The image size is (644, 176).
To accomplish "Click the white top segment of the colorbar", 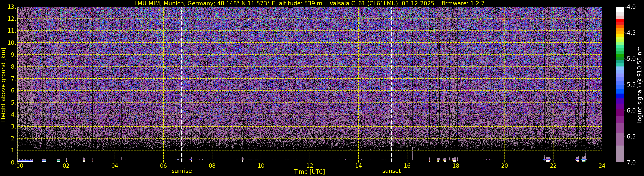I will [x=620, y=9].
